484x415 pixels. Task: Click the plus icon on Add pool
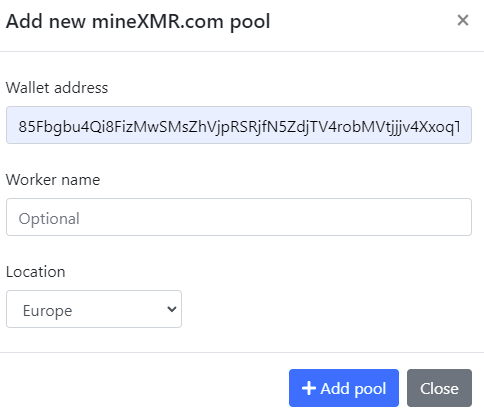(309, 388)
